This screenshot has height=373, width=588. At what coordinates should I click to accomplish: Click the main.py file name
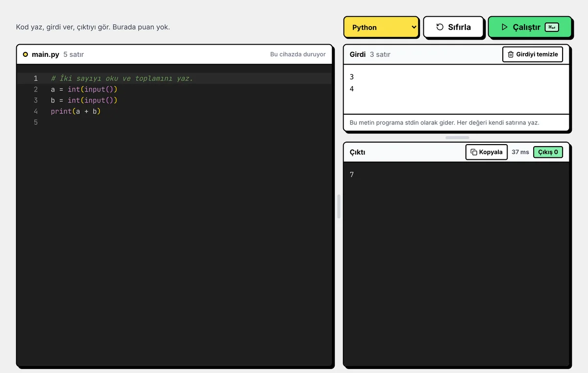pyautogui.click(x=46, y=54)
